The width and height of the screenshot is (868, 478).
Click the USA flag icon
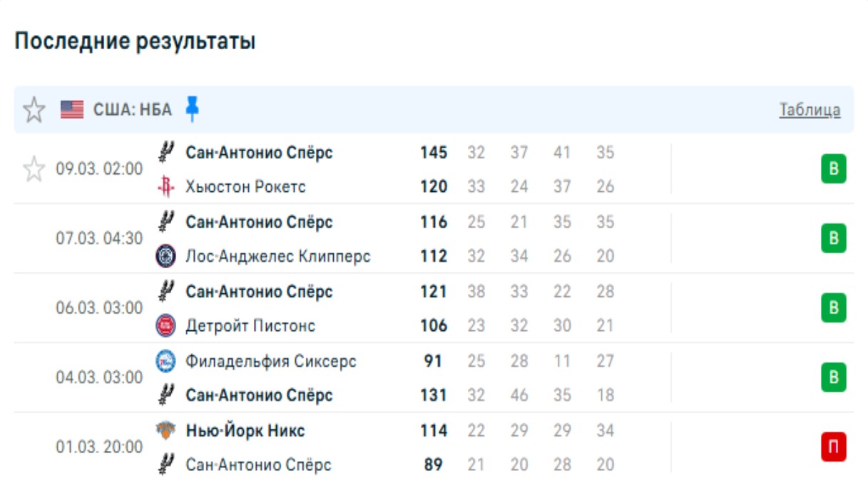click(x=72, y=110)
